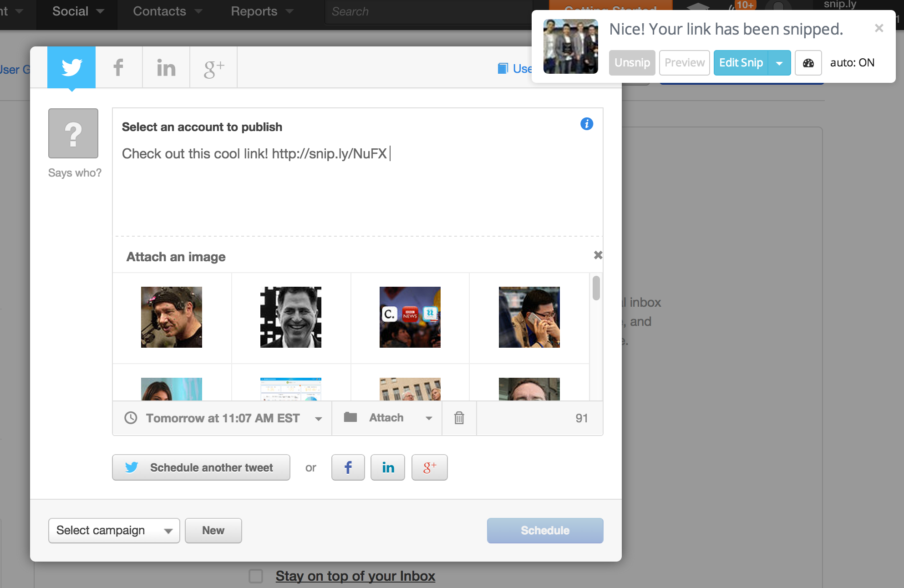Viewport: 904px width, 588px height.
Task: Expand the Edit Snip dropdown arrow
Action: pos(779,63)
